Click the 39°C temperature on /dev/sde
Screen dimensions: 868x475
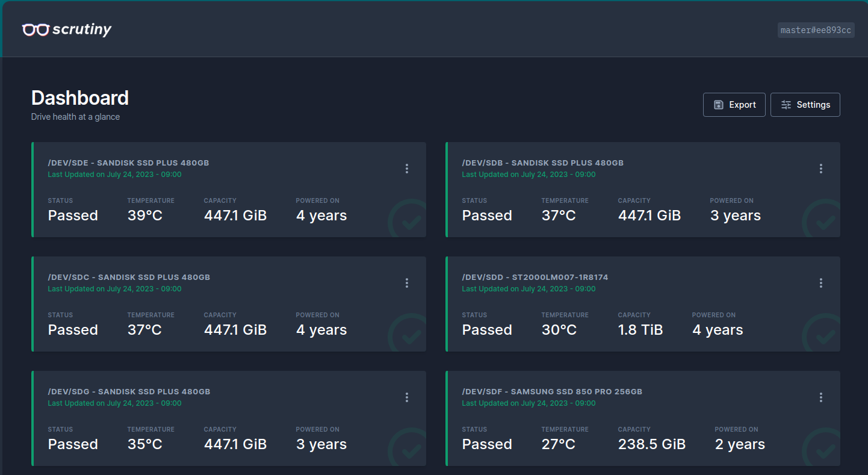145,216
